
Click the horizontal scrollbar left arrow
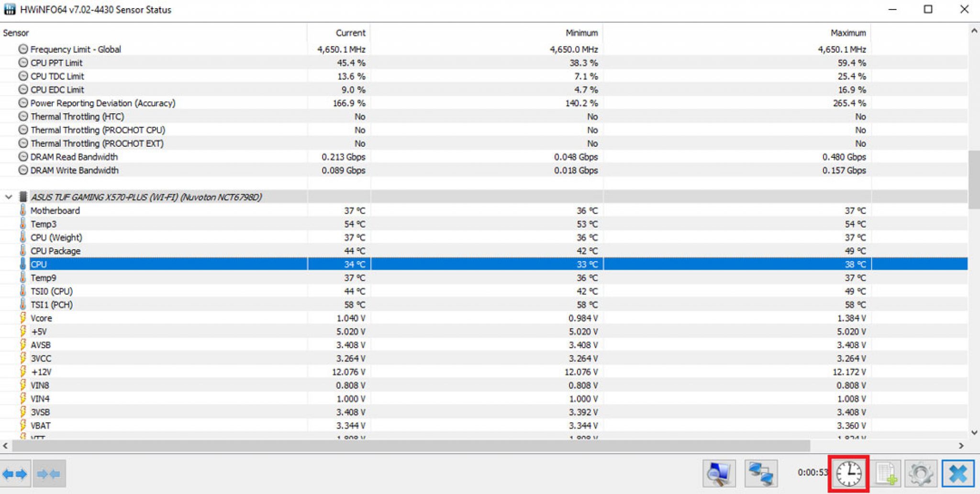pos(5,446)
